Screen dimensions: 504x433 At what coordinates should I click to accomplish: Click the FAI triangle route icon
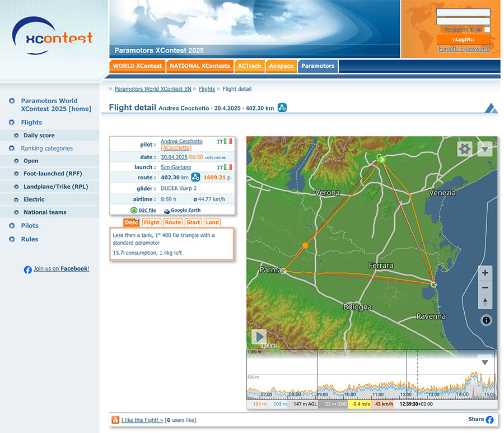[195, 177]
